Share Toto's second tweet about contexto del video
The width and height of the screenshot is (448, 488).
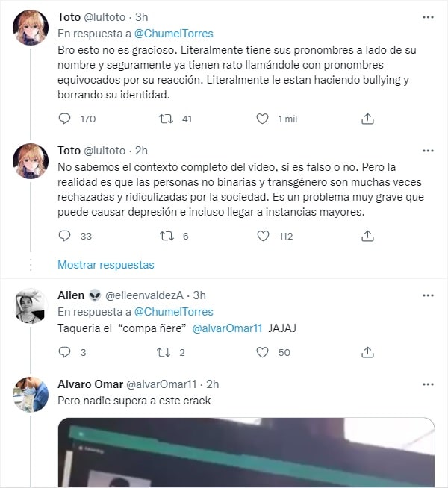[x=367, y=236]
